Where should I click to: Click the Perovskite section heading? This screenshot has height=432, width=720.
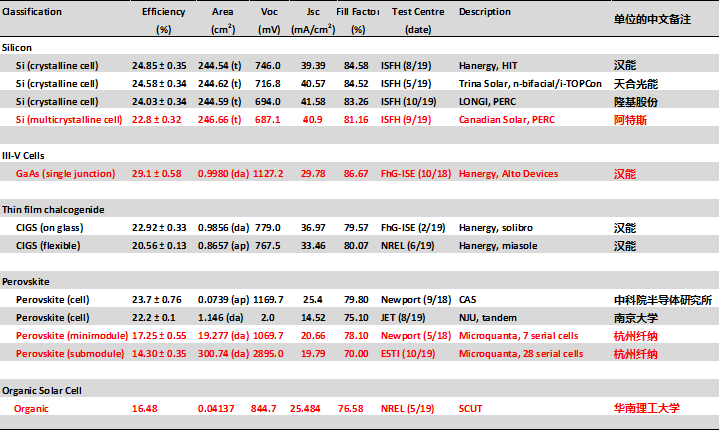point(26,282)
